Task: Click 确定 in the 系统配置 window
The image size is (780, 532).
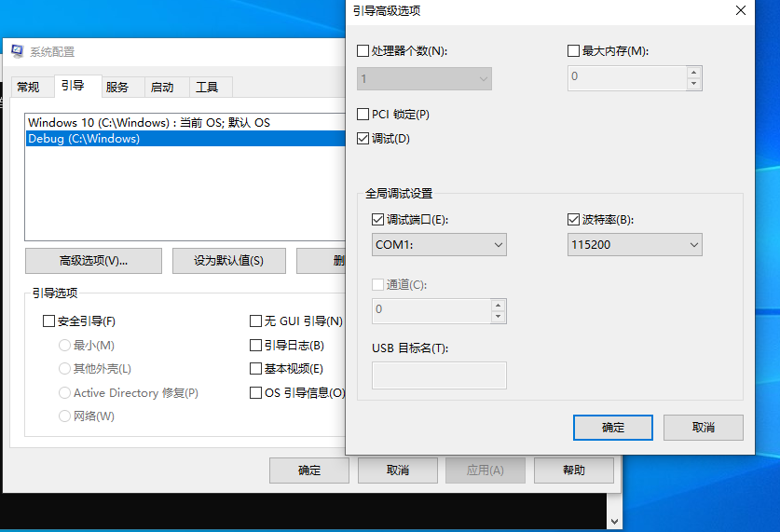Action: point(309,471)
